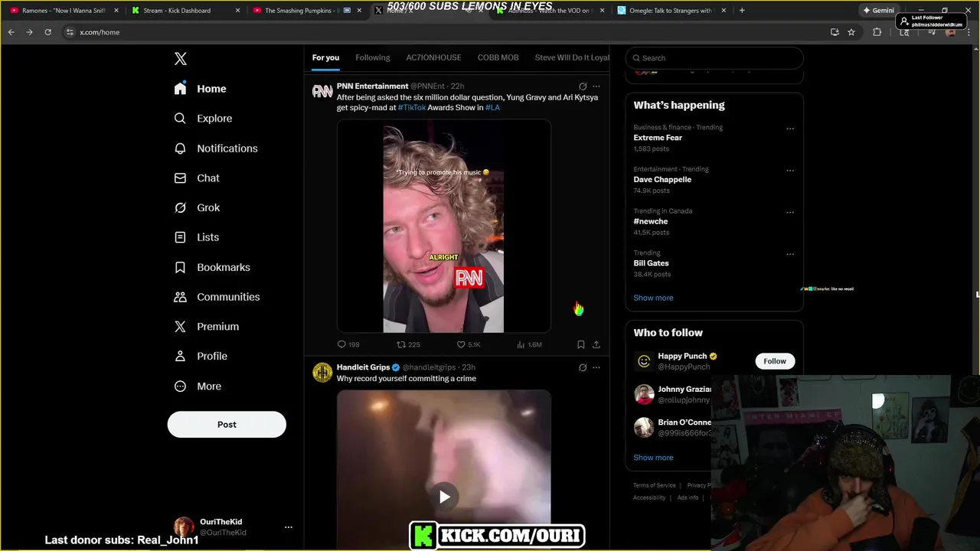This screenshot has height=551, width=980.
Task: Open Chat messages
Action: pyautogui.click(x=197, y=178)
